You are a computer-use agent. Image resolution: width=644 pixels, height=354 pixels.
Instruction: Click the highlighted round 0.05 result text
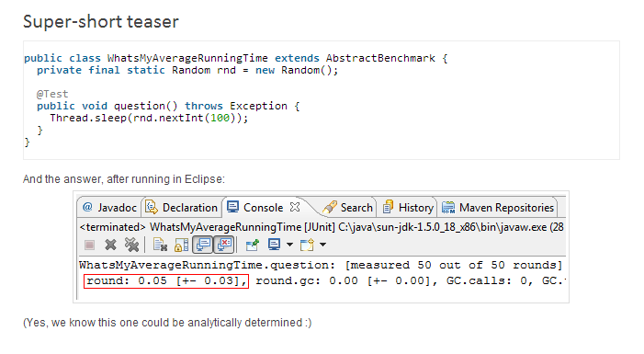[166, 281]
